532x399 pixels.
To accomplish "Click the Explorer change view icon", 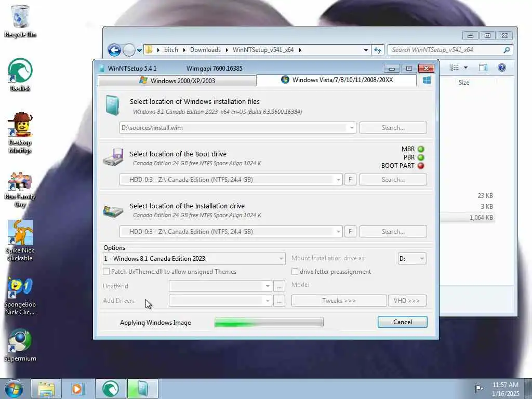I will pos(454,68).
